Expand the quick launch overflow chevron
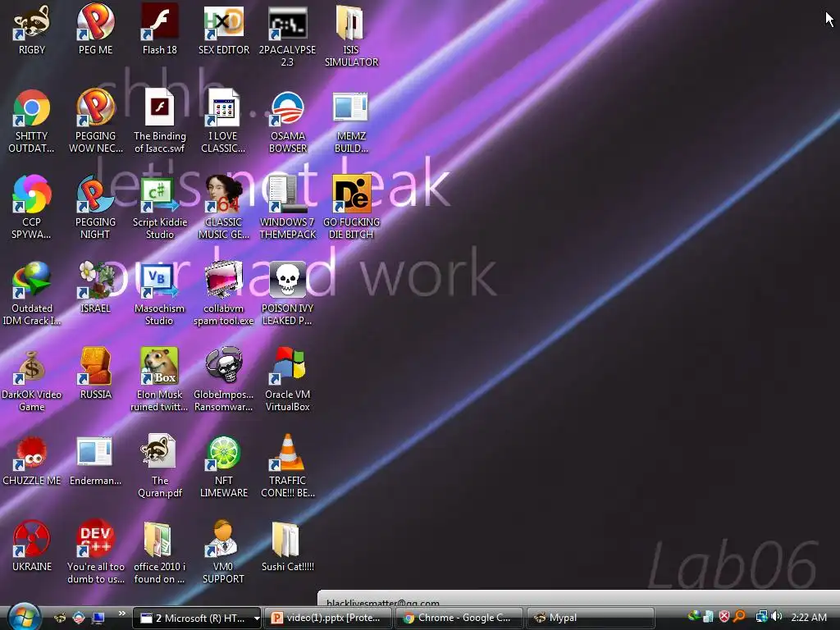The width and height of the screenshot is (840, 630). (x=121, y=614)
